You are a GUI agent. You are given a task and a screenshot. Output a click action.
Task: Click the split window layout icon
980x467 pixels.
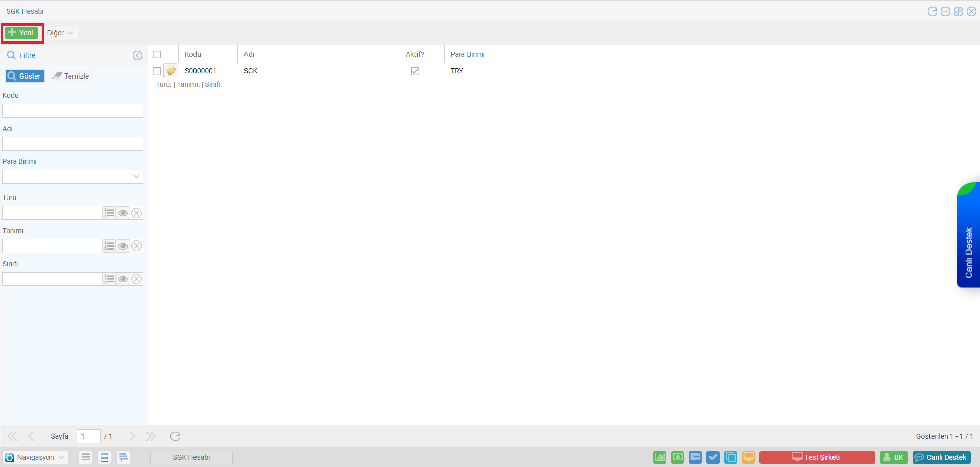click(104, 457)
